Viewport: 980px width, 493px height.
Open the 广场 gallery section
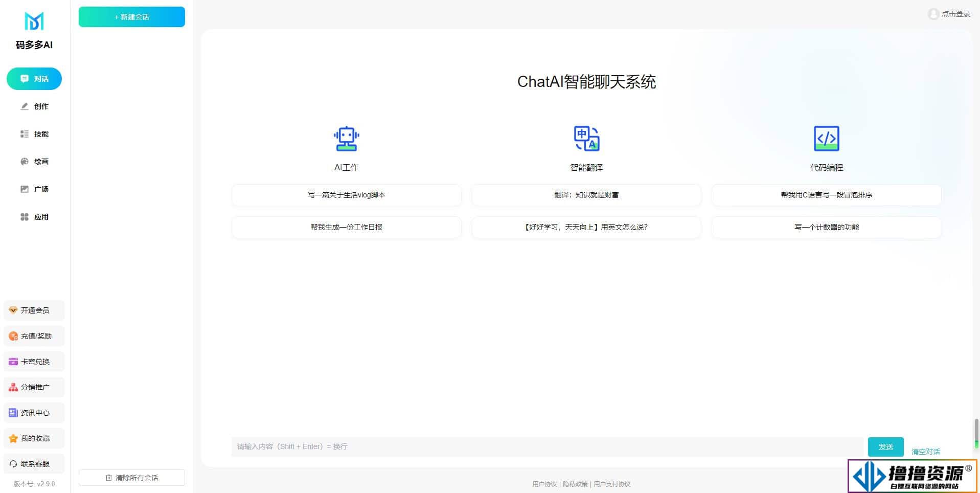click(x=34, y=189)
